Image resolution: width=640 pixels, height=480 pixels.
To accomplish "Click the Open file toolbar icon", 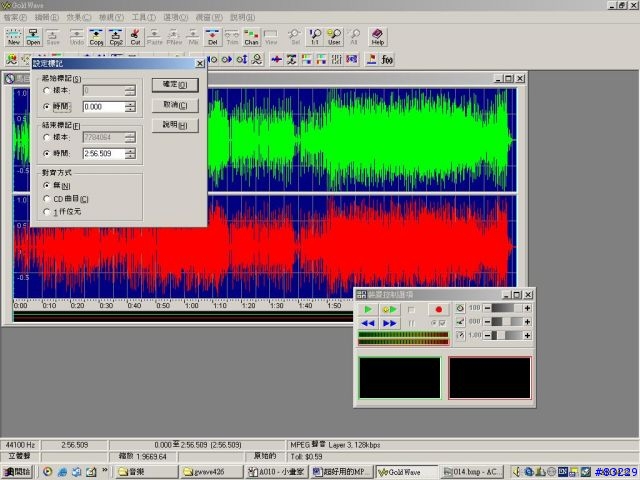I will 33,37.
